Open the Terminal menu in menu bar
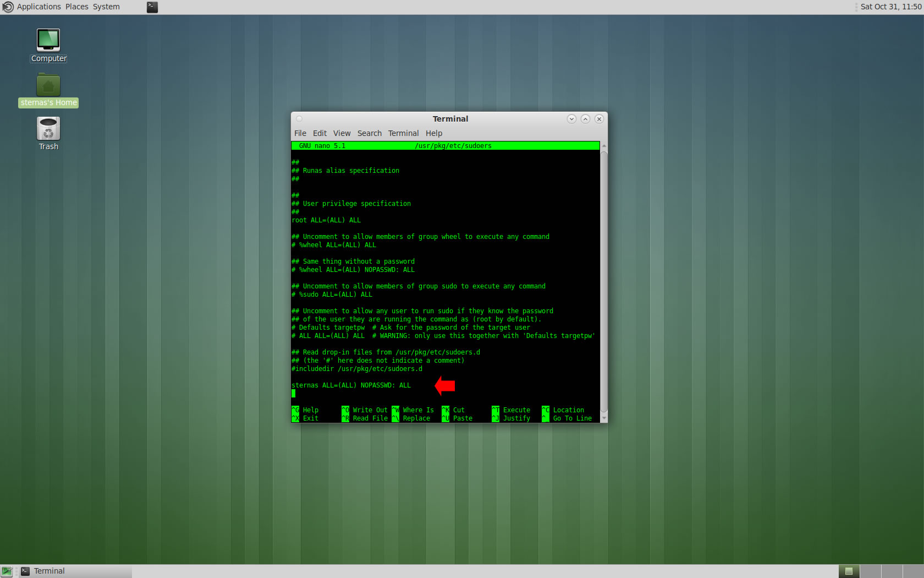The height and width of the screenshot is (578, 924). pyautogui.click(x=403, y=133)
